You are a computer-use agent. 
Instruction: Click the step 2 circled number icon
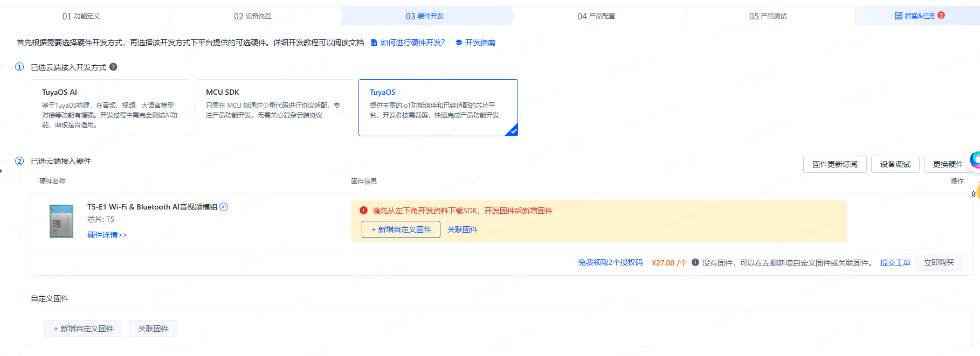pyautogui.click(x=19, y=161)
